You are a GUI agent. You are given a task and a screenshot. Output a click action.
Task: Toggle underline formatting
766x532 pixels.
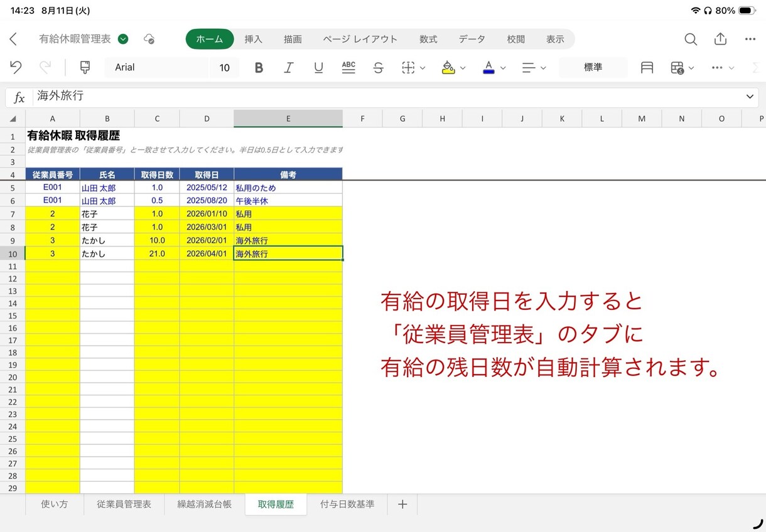tap(318, 68)
